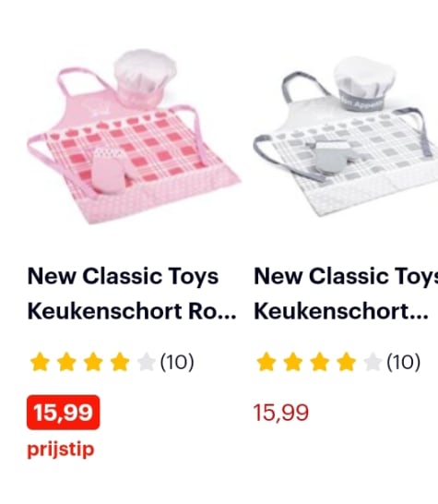
Task: Click the 'prijstip' label
Action: [61, 449]
